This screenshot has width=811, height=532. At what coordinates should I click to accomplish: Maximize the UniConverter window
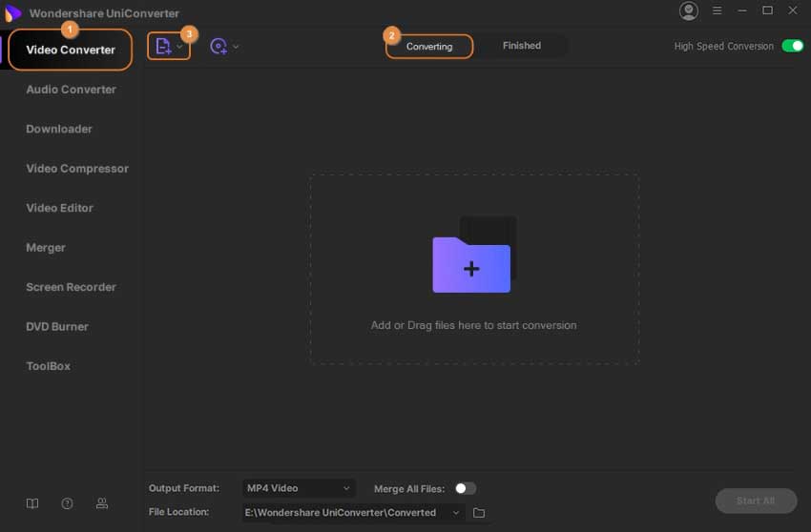[x=767, y=10]
